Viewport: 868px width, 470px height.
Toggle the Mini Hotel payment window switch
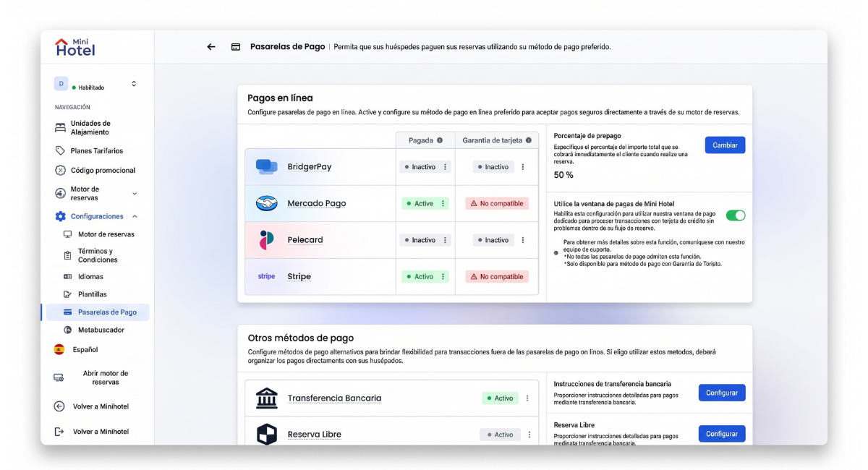point(736,215)
